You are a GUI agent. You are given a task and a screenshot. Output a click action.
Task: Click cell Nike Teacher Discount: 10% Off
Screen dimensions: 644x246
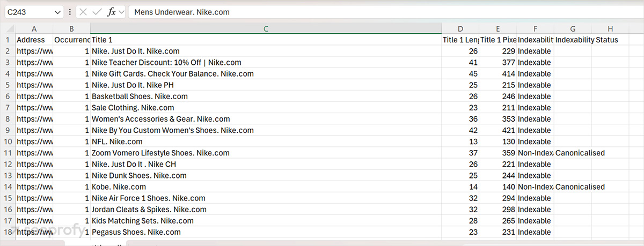click(266, 63)
